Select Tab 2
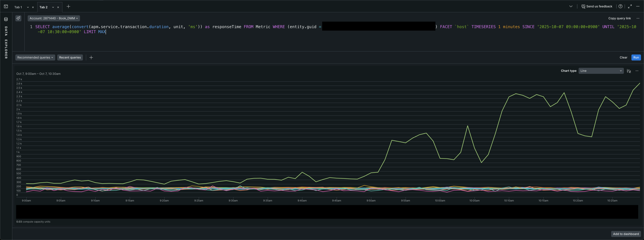The height and width of the screenshot is (240, 644). click(44, 7)
